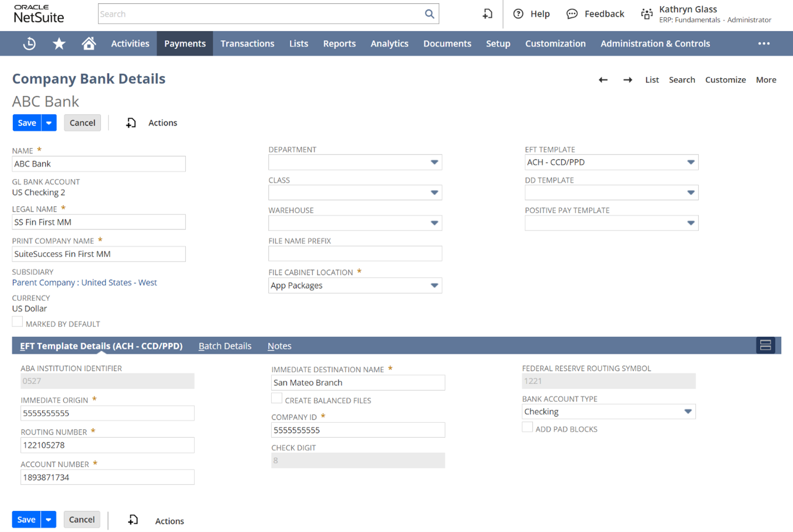The width and height of the screenshot is (793, 532).
Task: Enable Add Pad Blocks
Action: tap(527, 427)
